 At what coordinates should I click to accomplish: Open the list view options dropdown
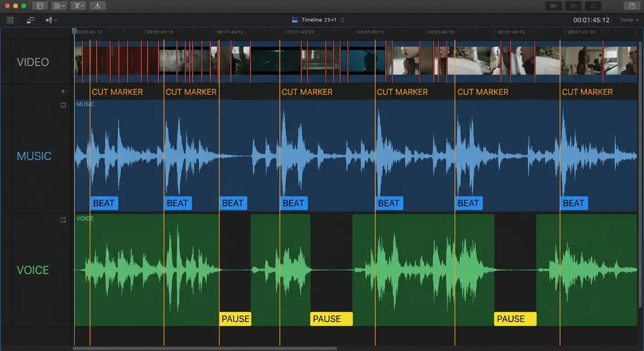coord(59,6)
